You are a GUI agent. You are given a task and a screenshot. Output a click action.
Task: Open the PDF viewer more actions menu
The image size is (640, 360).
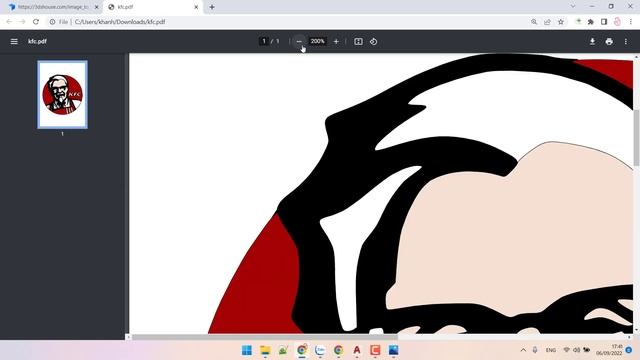pos(626,41)
